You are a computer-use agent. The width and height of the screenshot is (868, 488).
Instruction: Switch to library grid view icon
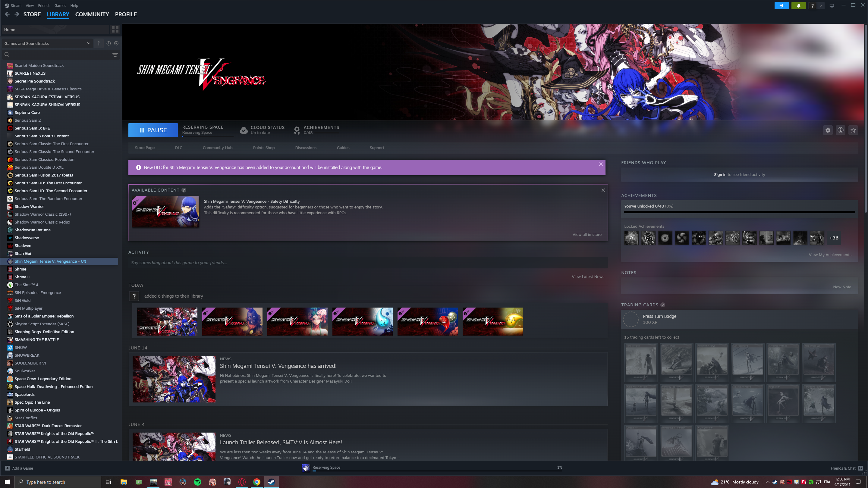pos(115,30)
